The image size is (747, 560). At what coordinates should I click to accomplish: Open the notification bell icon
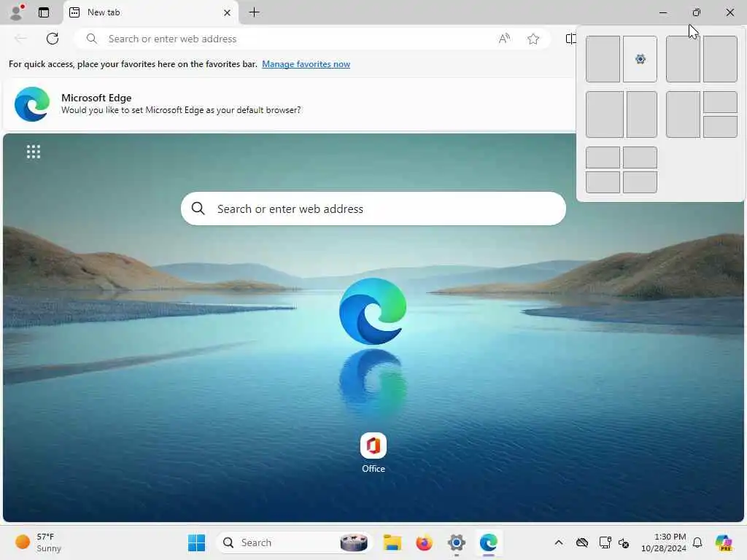(x=697, y=542)
